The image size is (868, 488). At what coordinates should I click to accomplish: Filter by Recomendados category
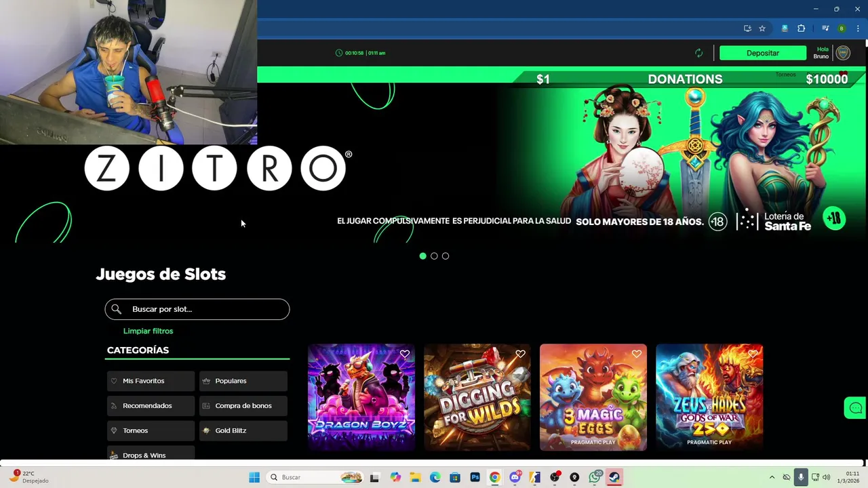(151, 406)
